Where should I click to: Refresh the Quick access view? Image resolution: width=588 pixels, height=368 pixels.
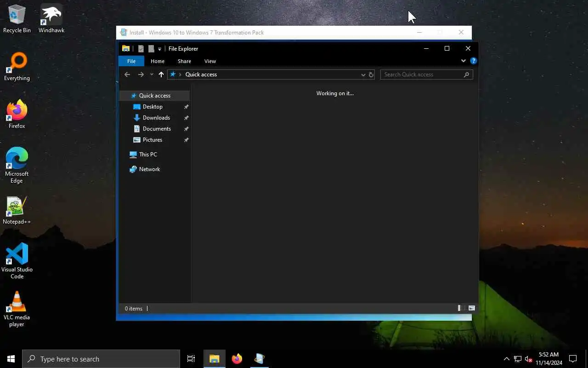(x=371, y=75)
